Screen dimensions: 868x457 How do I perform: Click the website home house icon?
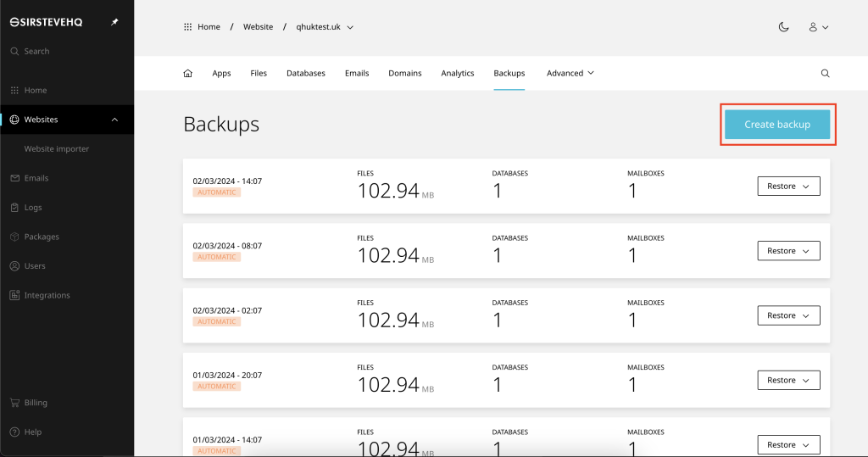tap(187, 73)
